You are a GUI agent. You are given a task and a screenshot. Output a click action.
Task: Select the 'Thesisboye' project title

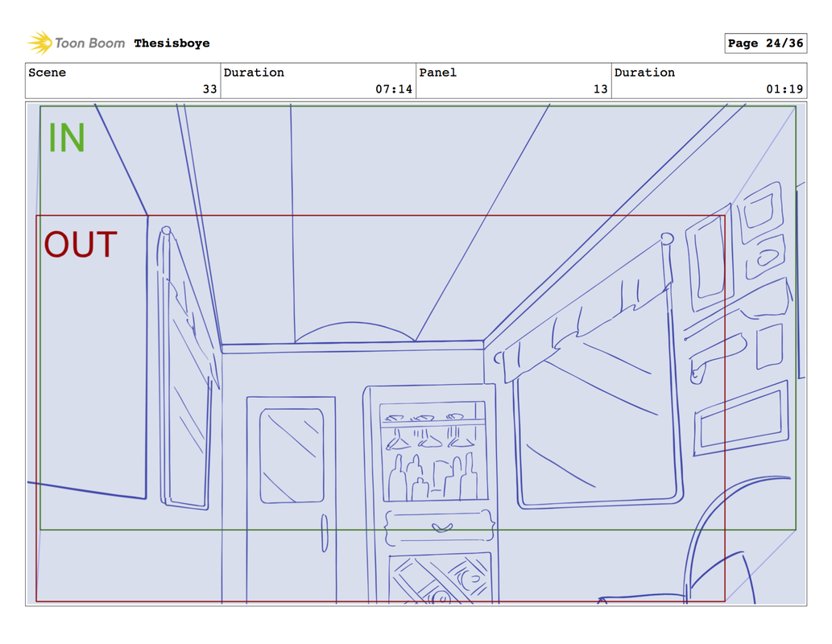(x=172, y=43)
